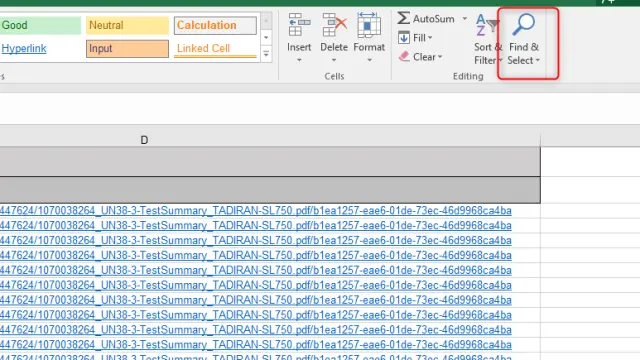Apply the Input cell style
This screenshot has width=640, height=360.
tap(127, 49)
